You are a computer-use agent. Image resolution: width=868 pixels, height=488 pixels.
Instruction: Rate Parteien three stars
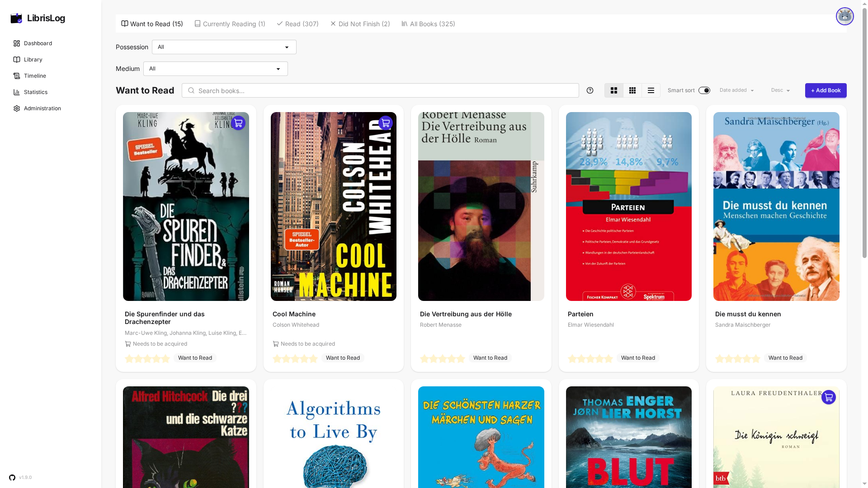(590, 359)
